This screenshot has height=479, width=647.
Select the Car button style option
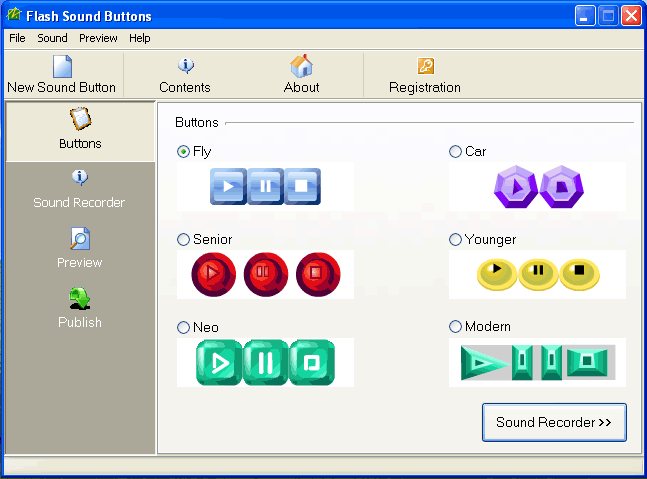coord(455,152)
